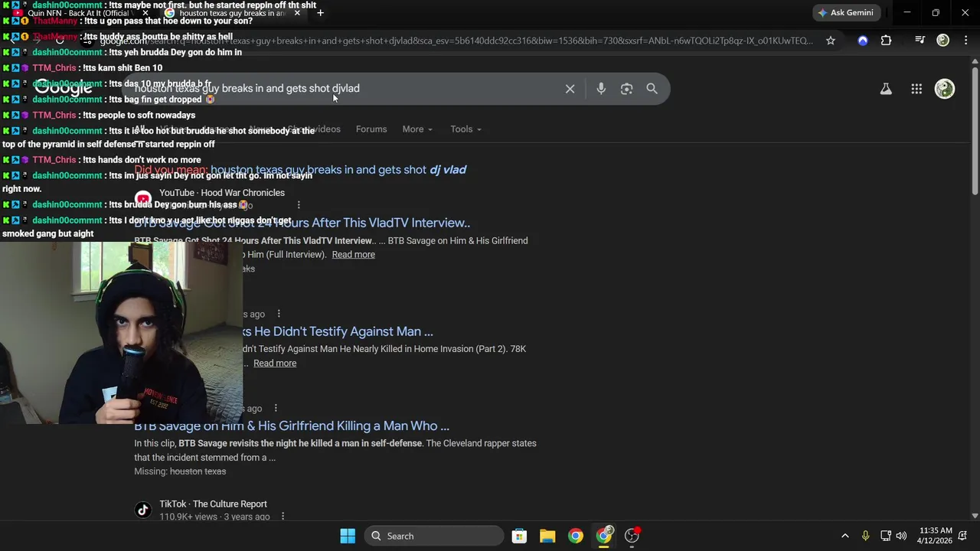The height and width of the screenshot is (551, 980).
Task: Submit the search with the magnifier icon
Action: coord(652,89)
